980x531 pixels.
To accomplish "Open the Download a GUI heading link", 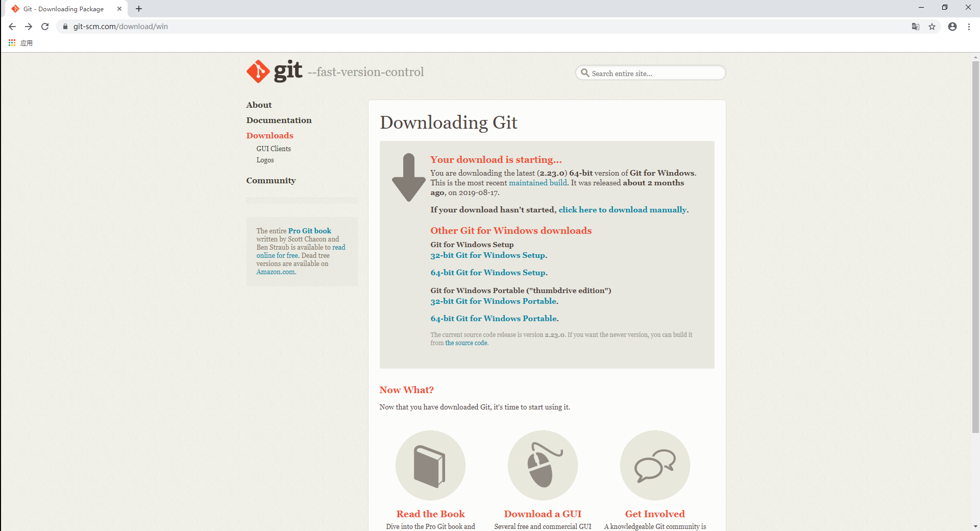I will click(x=543, y=514).
